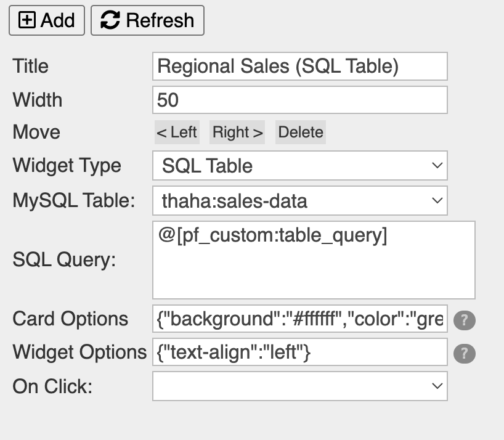The width and height of the screenshot is (504, 440).
Task: Delete this widget
Action: 301,132
